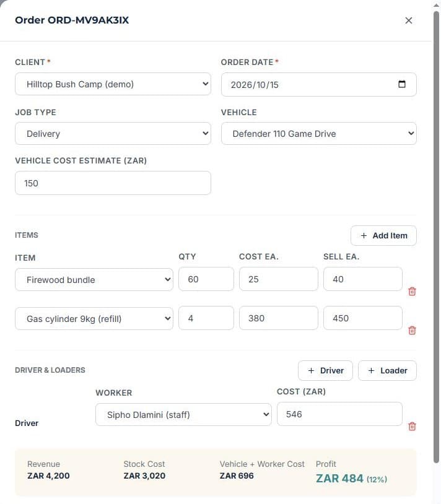This screenshot has height=504, width=441.
Task: Click the Stock Cost ZAR 3,020 value
Action: 144,476
